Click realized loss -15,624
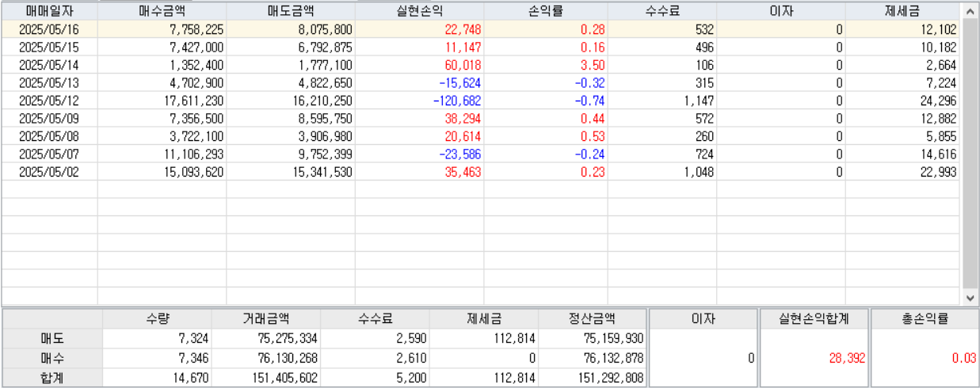This screenshot has height=388, width=980. pyautogui.click(x=460, y=82)
